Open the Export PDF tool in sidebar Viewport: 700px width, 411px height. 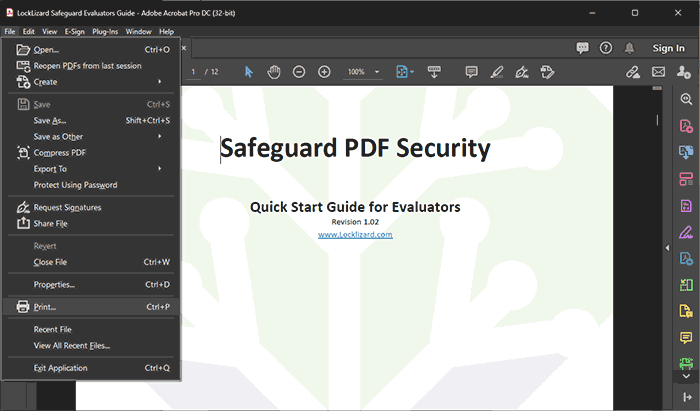point(686,152)
